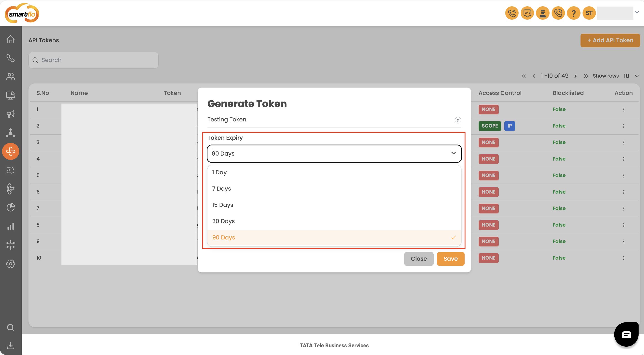Screen dimensions: 644x355
Task: Click the Save button
Action: [x=451, y=259]
